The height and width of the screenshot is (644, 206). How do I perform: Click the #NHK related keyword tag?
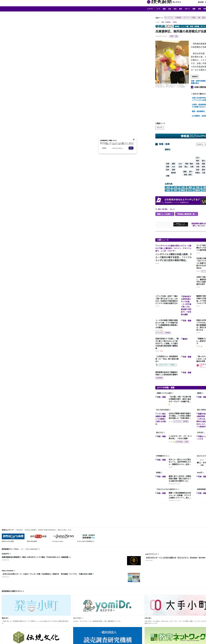click(x=160, y=128)
